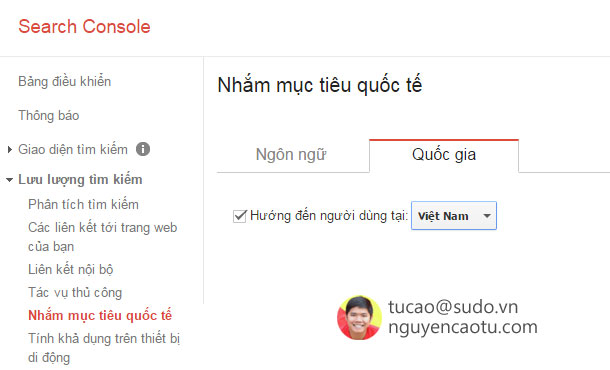610x370 pixels.
Task: Open Tác vụ thủ công page
Action: [x=75, y=292]
